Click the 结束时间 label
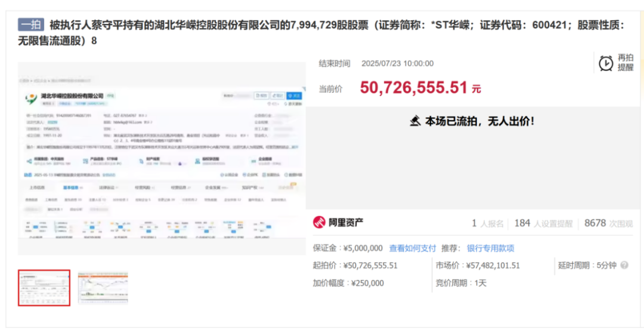644x332 pixels. tap(335, 63)
